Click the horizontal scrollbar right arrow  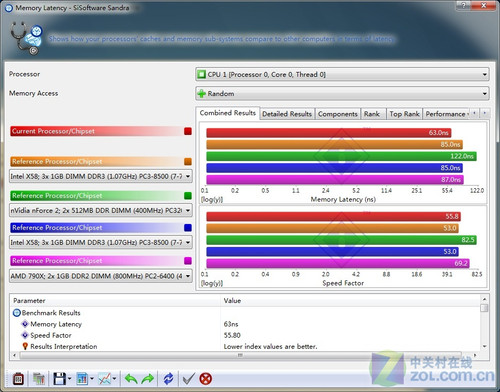(475, 355)
